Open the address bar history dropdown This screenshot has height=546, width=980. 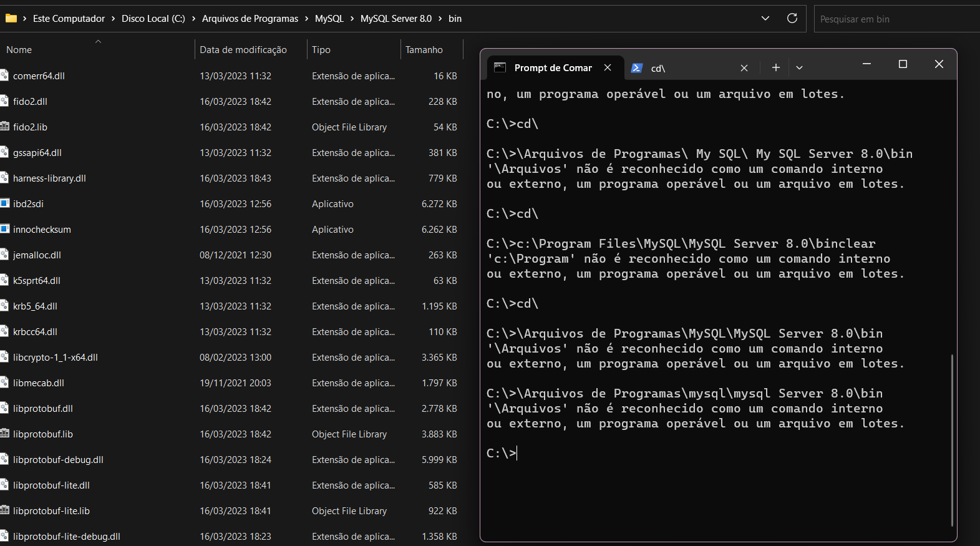765,18
